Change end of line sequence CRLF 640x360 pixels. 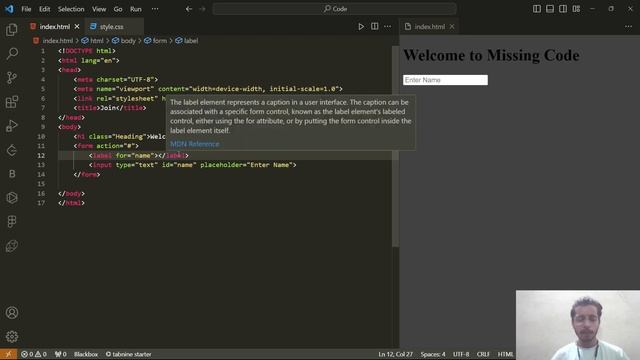coord(483,354)
